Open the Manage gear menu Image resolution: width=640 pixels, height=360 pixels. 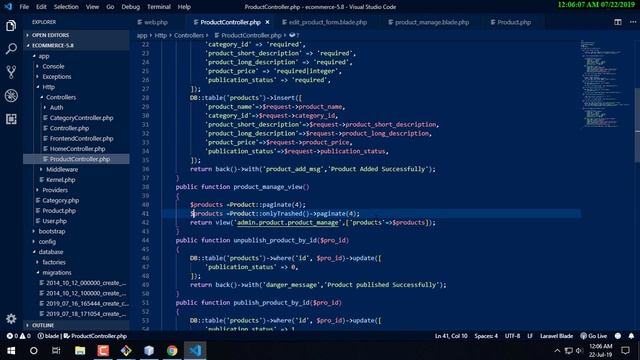pos(11,318)
